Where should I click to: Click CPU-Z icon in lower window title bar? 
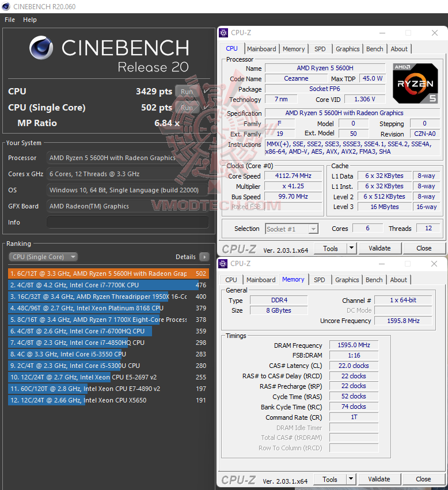[x=223, y=264]
